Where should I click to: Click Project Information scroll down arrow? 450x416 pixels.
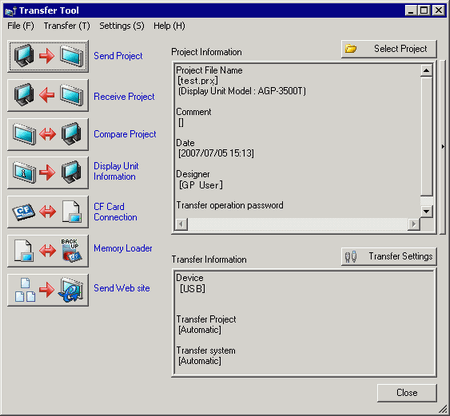(426, 211)
